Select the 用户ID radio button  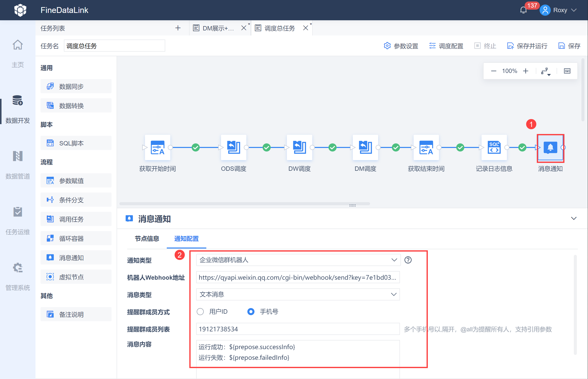pyautogui.click(x=200, y=312)
